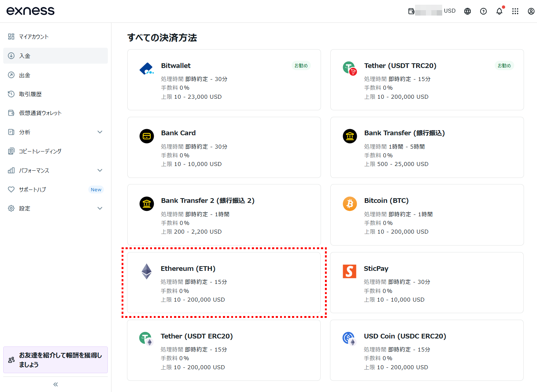Click the Bitwallet logo icon
The height and width of the screenshot is (392, 537).
click(147, 69)
